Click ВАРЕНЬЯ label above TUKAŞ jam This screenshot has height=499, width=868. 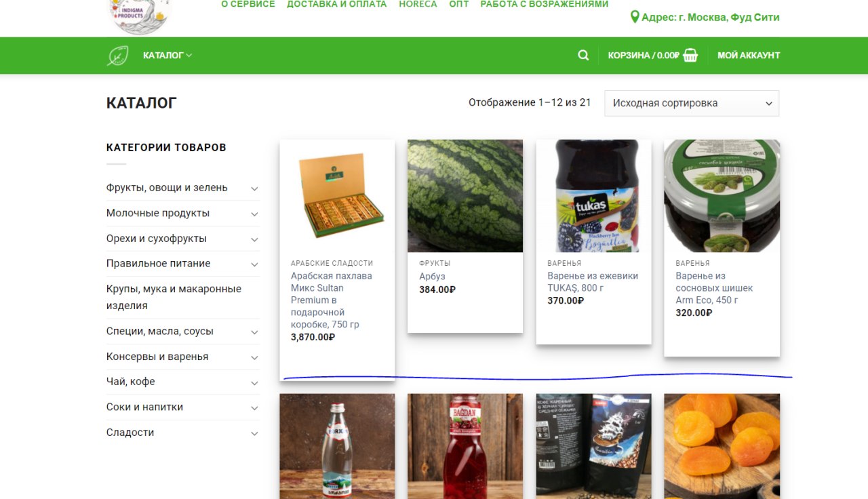point(564,263)
